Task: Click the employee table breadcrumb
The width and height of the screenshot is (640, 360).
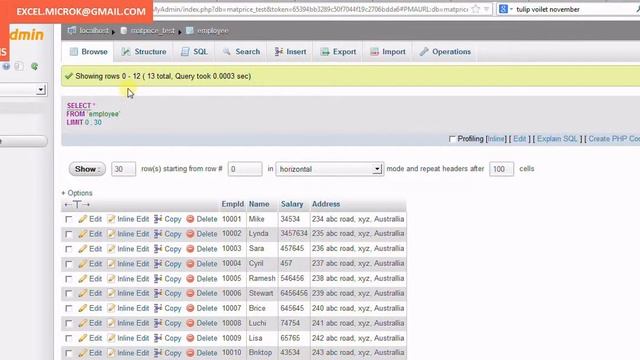Action: coord(213,31)
